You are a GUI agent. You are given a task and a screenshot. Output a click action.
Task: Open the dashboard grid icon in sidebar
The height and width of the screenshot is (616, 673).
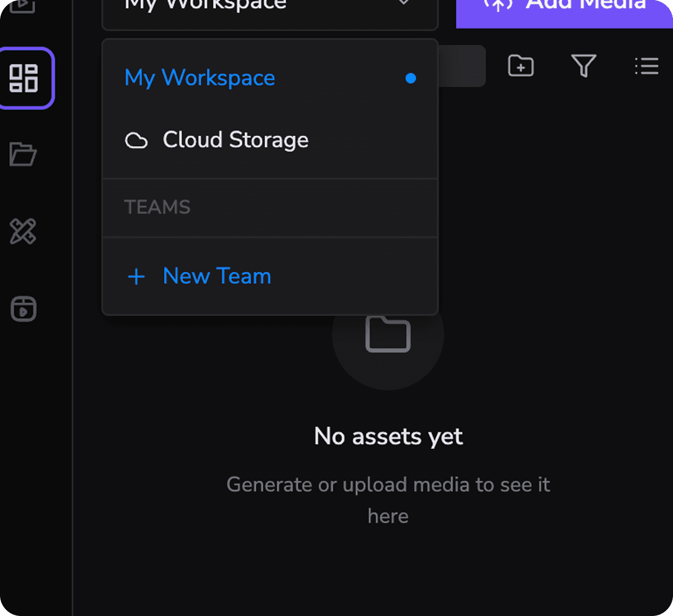[x=24, y=78]
